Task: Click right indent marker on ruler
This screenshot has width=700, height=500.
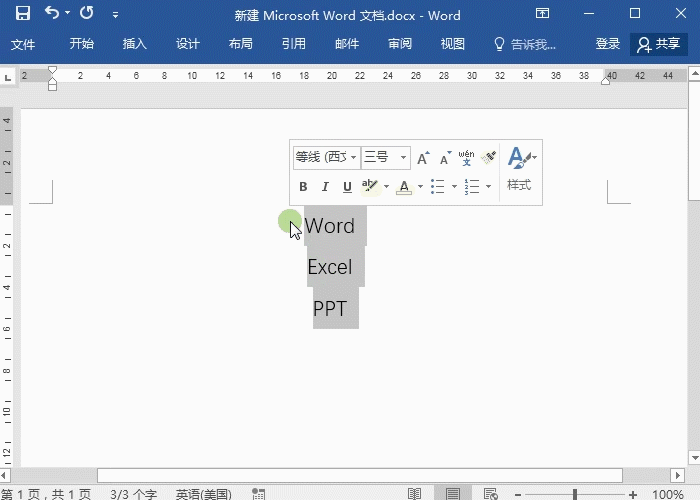Action: pyautogui.click(x=605, y=81)
